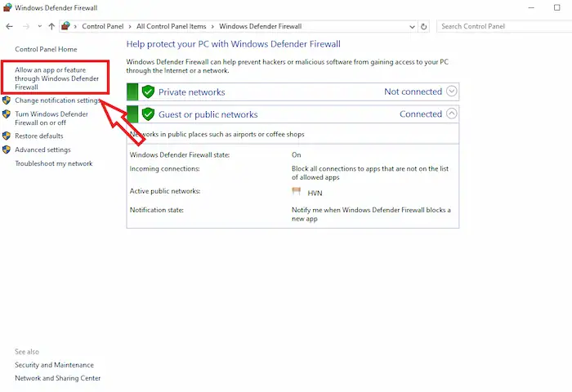Click the Help protect your PC heading

coord(234,44)
